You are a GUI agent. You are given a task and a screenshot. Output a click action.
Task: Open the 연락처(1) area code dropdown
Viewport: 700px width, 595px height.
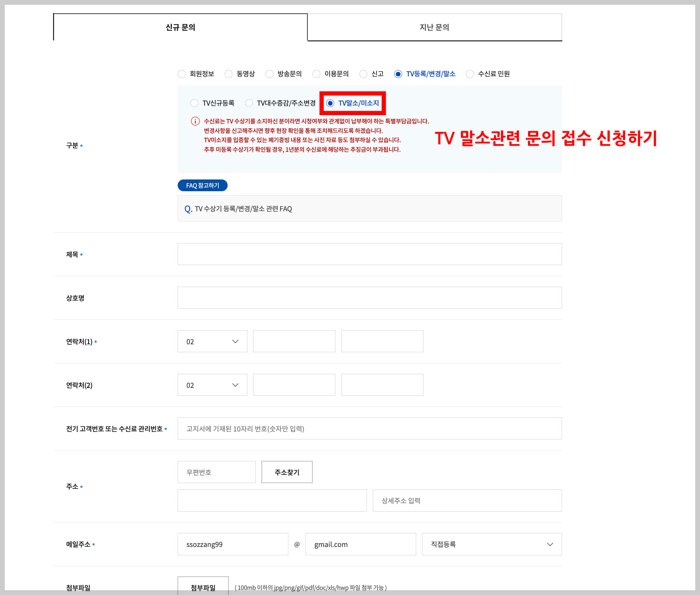click(212, 341)
